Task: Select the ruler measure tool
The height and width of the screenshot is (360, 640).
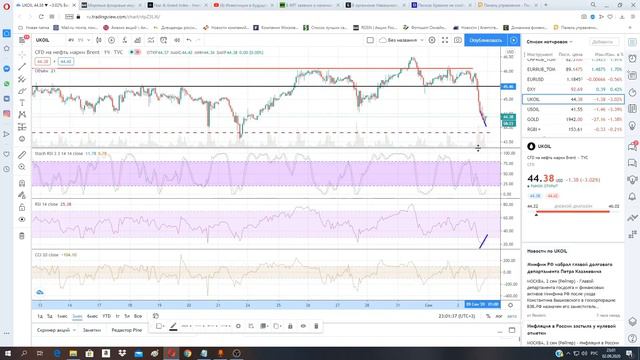Action: 22,155
